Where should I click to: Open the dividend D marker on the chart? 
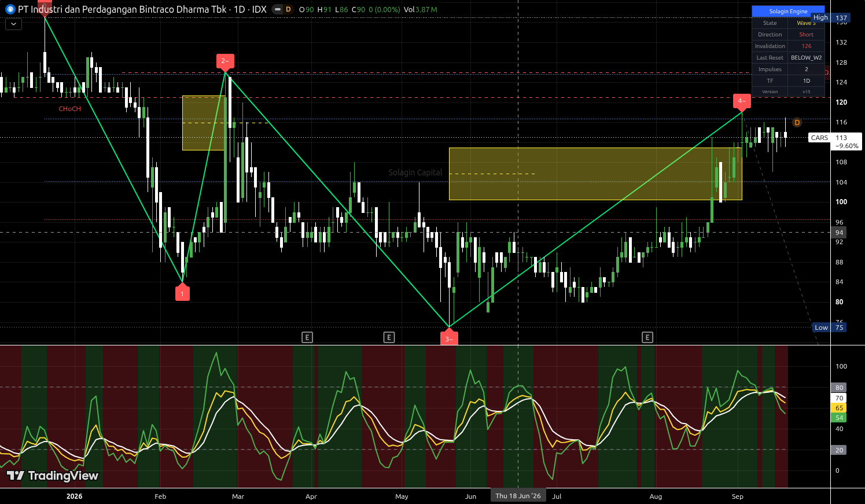(797, 123)
